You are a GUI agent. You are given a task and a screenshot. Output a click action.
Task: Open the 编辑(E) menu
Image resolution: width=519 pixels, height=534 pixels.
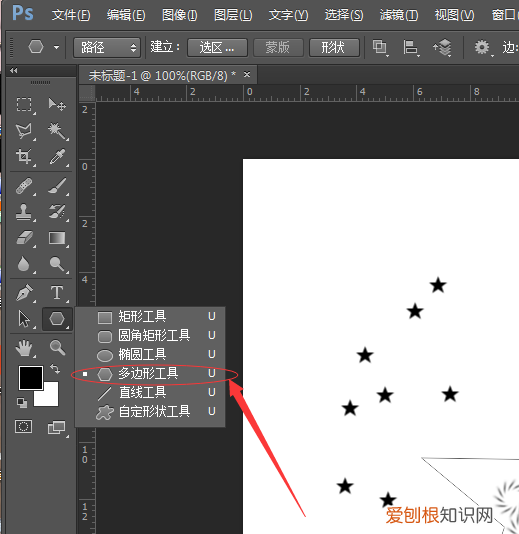point(126,15)
